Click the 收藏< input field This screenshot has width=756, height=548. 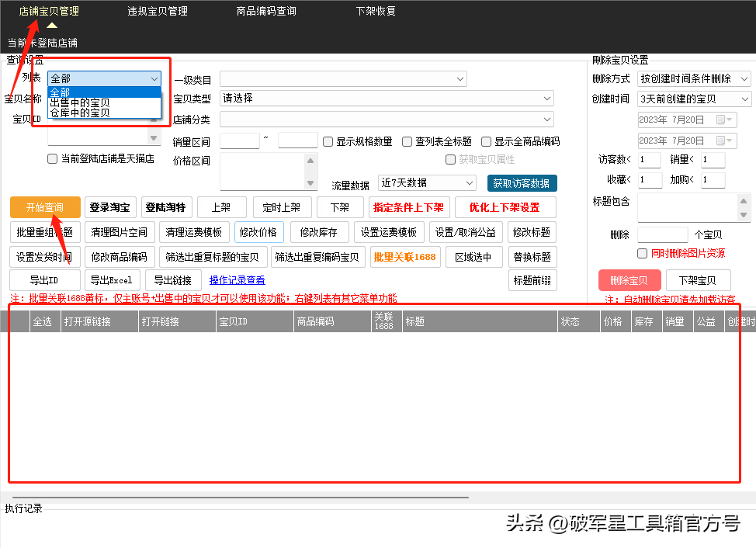[650, 180]
